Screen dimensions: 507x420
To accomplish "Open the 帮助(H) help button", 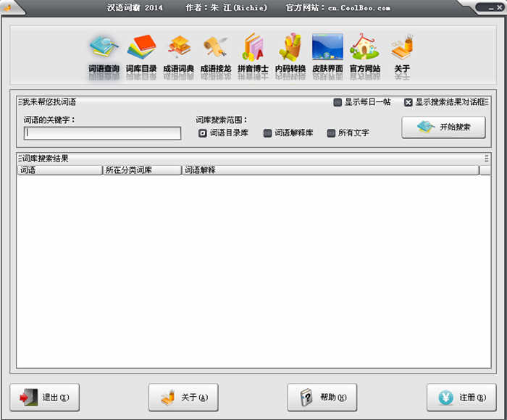I will tap(322, 398).
